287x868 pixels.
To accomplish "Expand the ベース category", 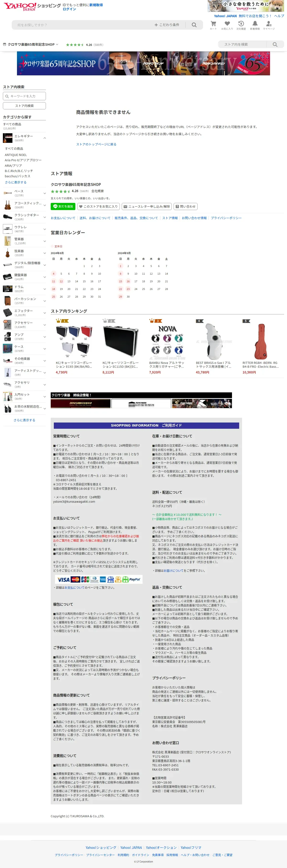I will point(44,193).
